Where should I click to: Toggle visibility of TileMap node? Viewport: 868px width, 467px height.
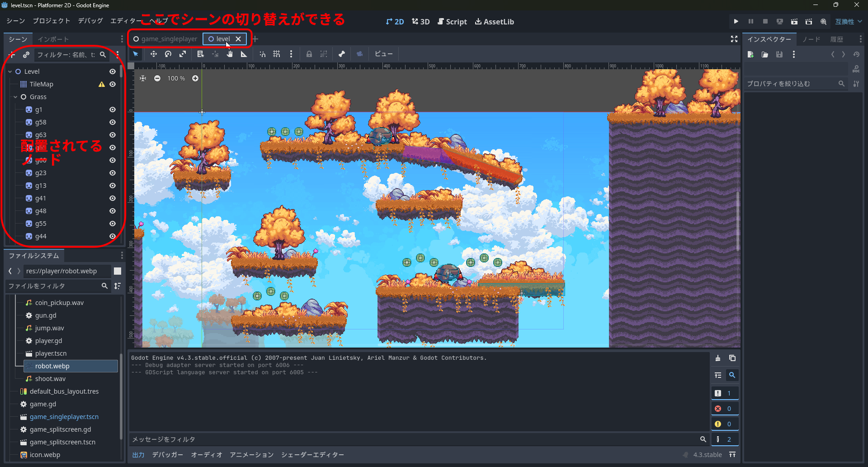point(113,84)
